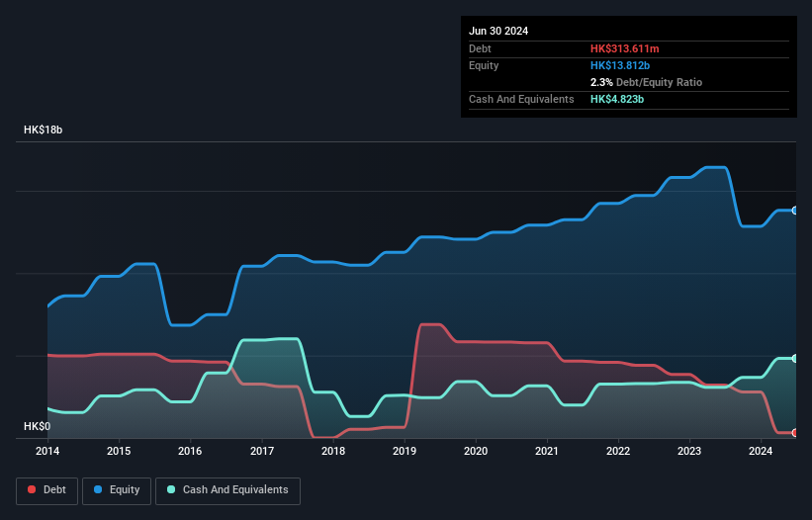Click the 2014 x-axis label
The image size is (812, 520).
coord(47,451)
